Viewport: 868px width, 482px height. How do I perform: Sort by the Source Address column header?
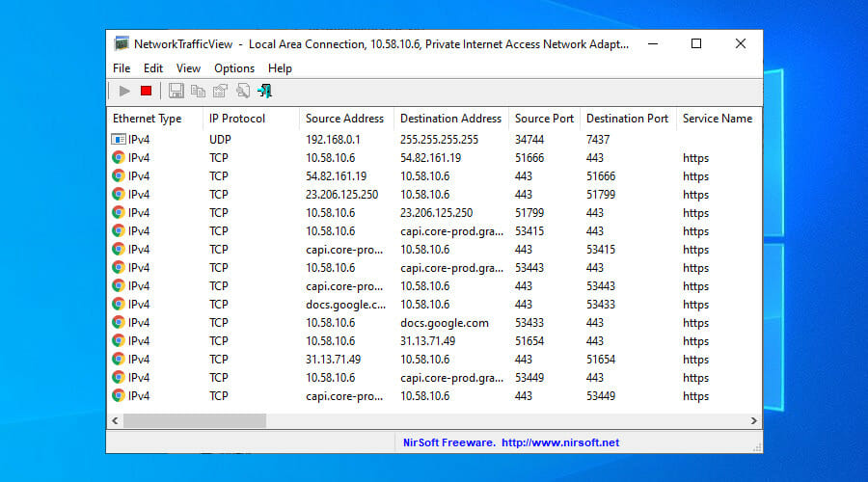click(346, 119)
